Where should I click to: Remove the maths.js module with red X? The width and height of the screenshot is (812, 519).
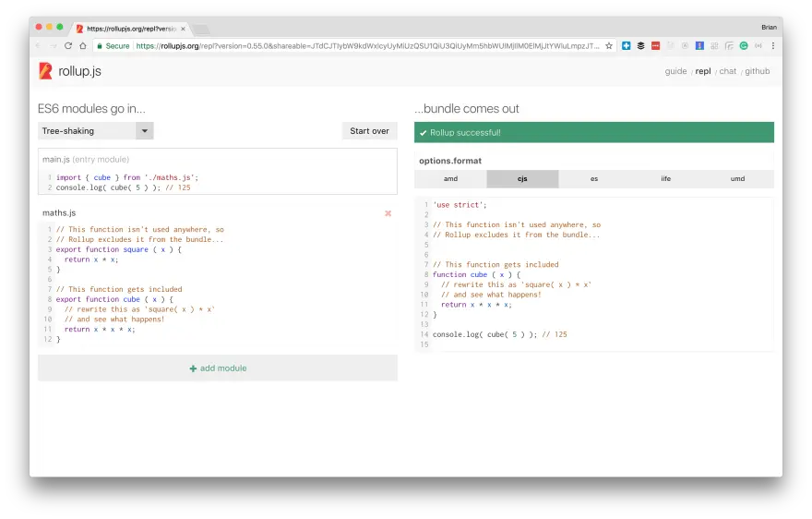[388, 213]
